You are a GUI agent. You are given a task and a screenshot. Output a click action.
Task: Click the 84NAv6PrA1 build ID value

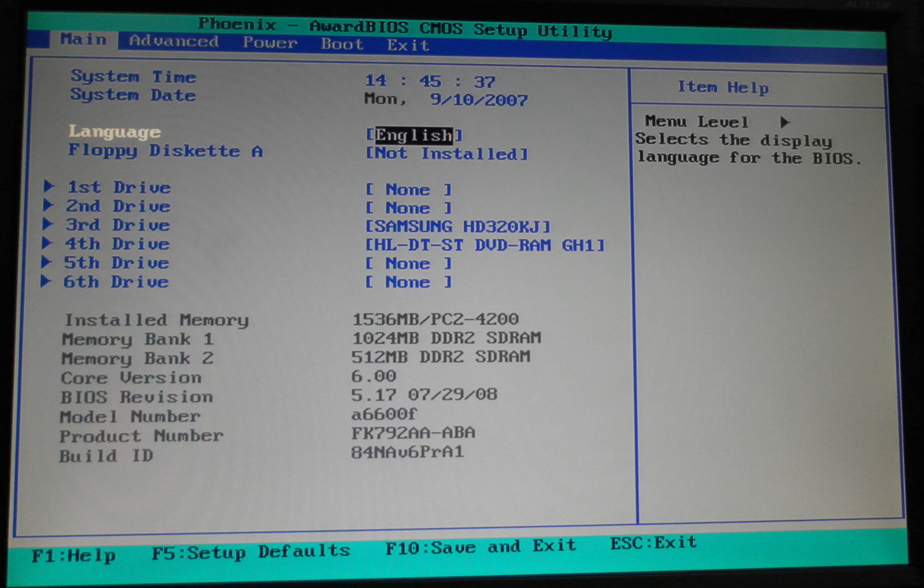408,452
